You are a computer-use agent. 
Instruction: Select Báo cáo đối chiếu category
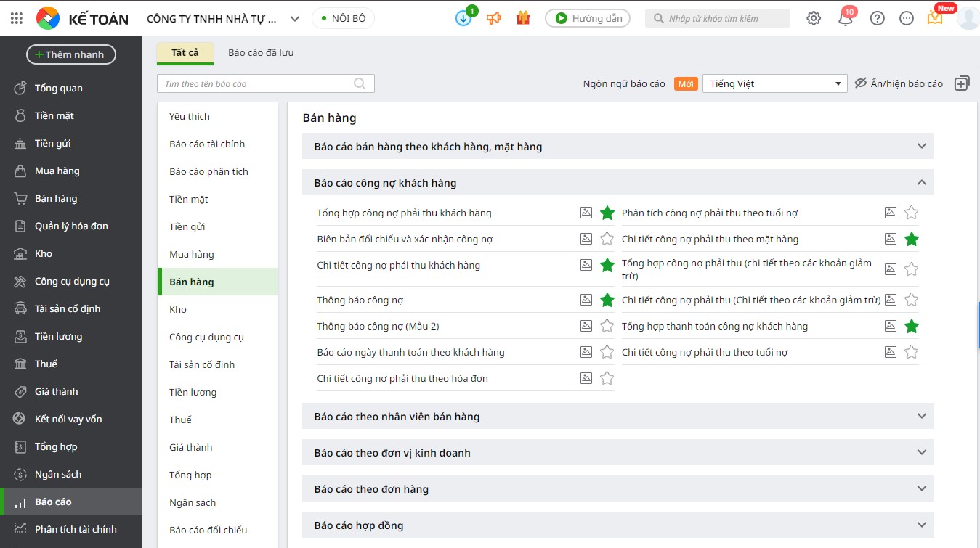pos(218,530)
